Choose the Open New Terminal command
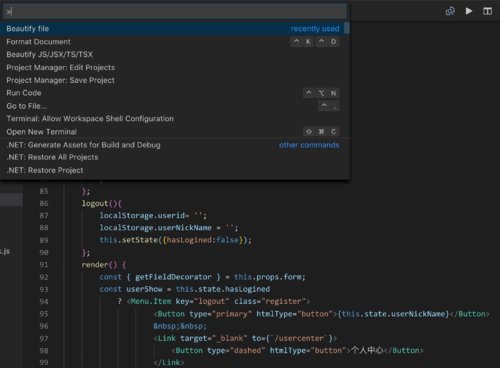 point(175,132)
